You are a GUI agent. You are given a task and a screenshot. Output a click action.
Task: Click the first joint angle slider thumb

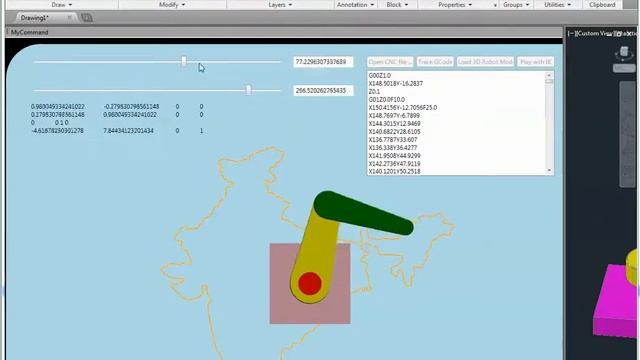point(184,61)
